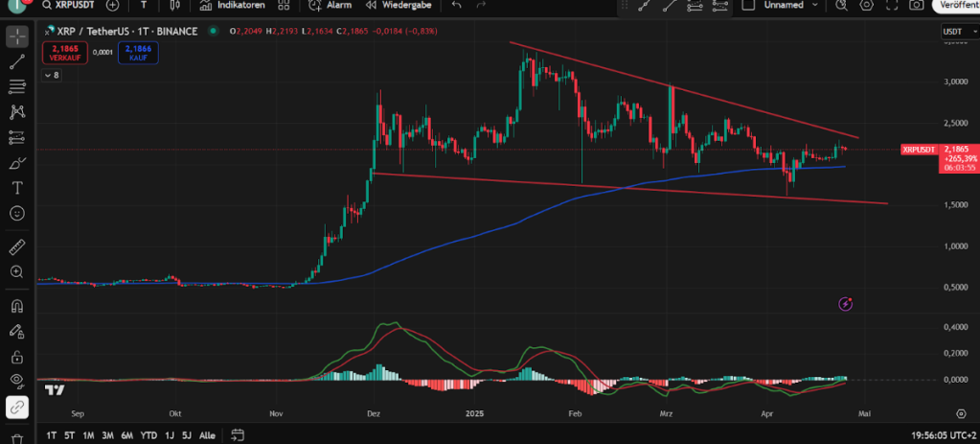Open the Unnamed layout dropdown

(790, 5)
